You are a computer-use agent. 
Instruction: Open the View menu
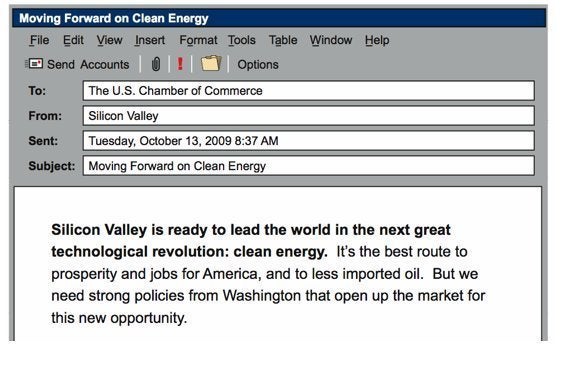[x=109, y=40]
